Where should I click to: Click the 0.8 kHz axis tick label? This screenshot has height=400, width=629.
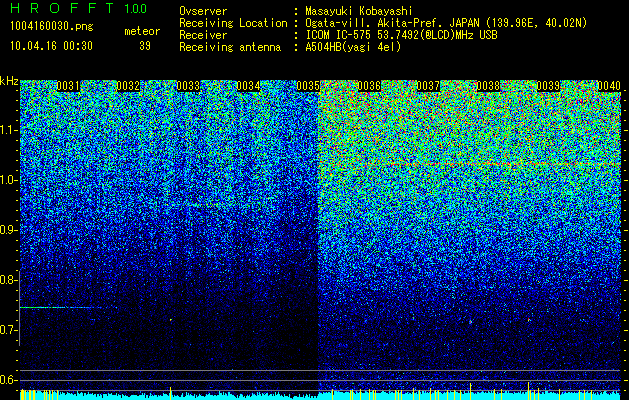(8, 280)
